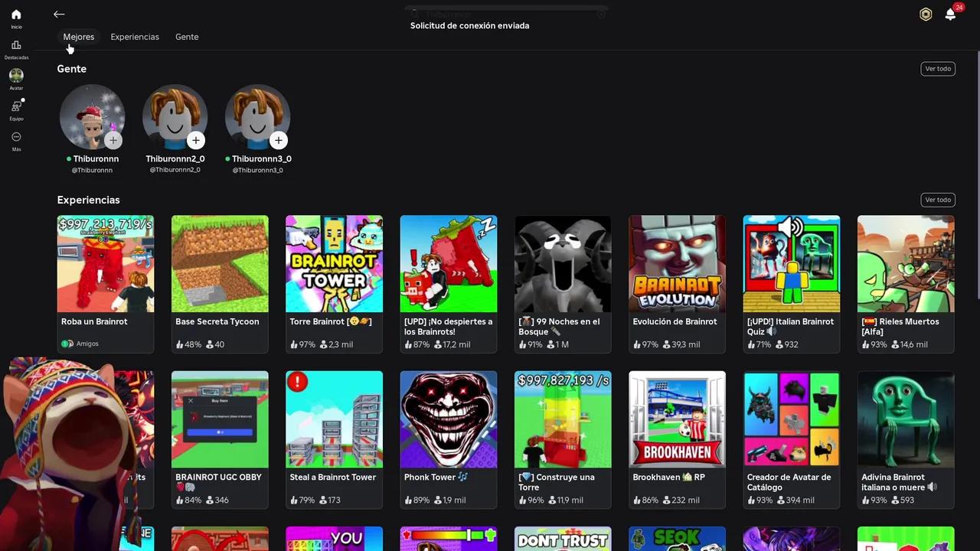Open the Avatar sidebar item

[16, 80]
